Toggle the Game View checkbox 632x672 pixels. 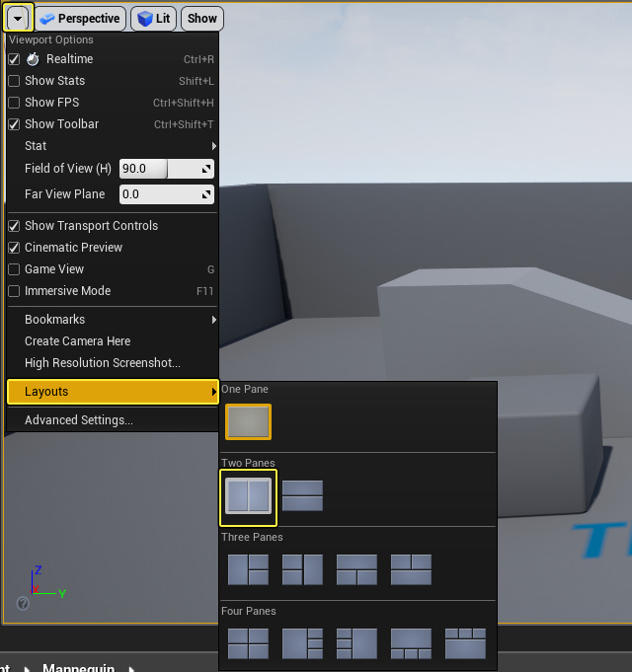(x=14, y=269)
